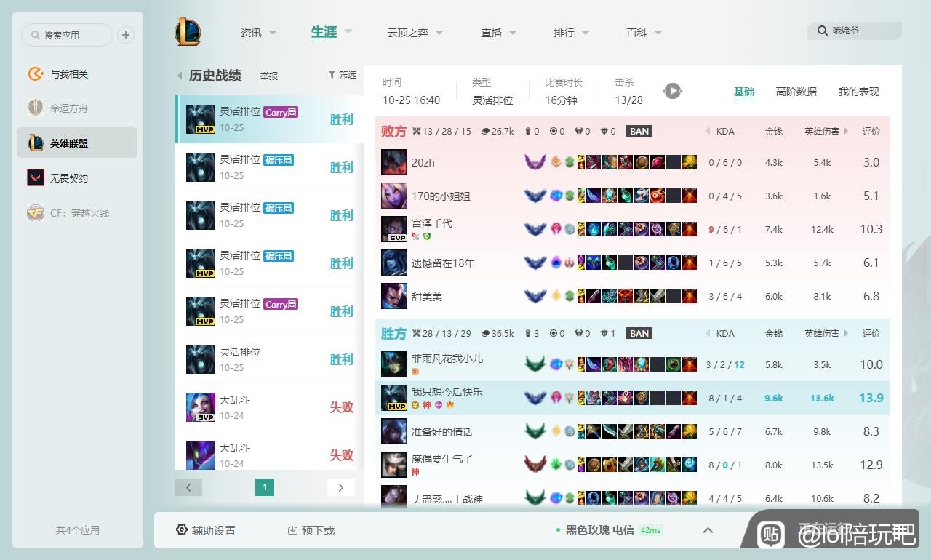Go to previous page of match history
The image size is (931, 560).
[188, 487]
